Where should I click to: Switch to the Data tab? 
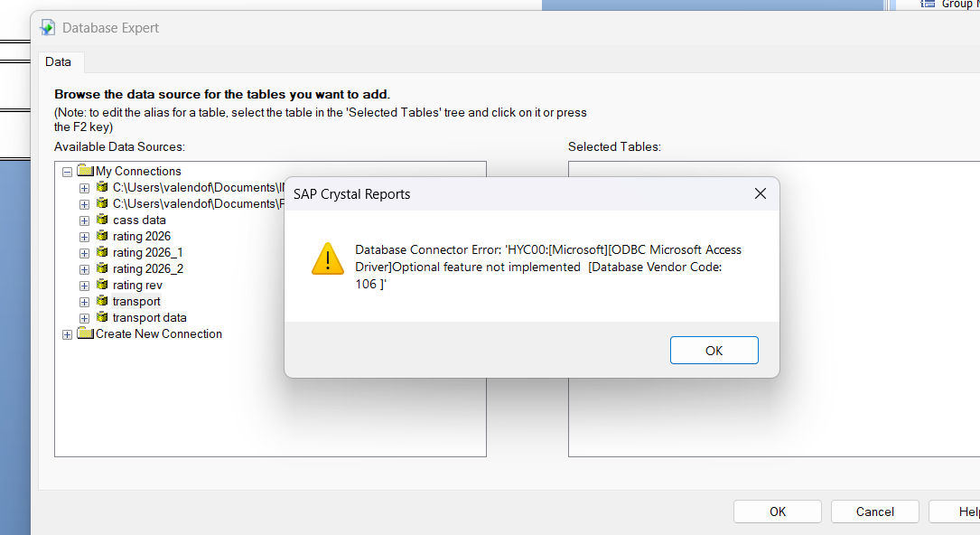click(58, 61)
